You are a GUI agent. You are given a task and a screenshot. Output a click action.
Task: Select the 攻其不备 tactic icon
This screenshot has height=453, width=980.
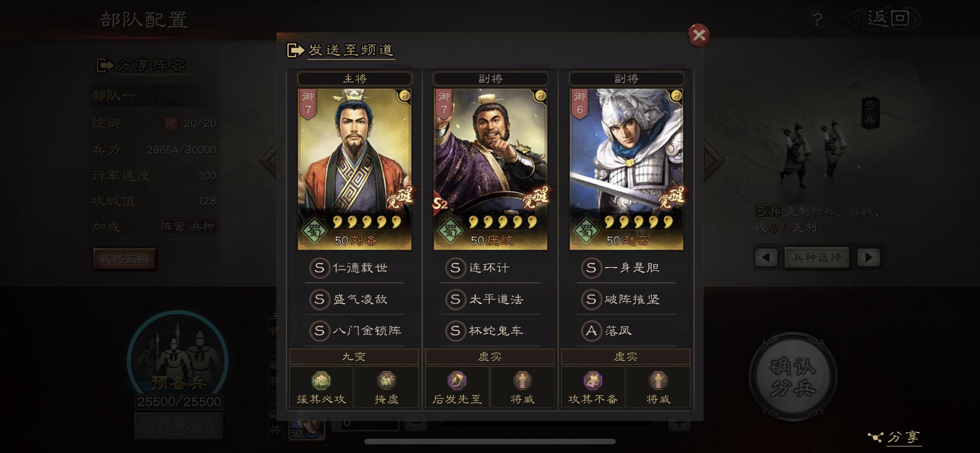tap(593, 380)
